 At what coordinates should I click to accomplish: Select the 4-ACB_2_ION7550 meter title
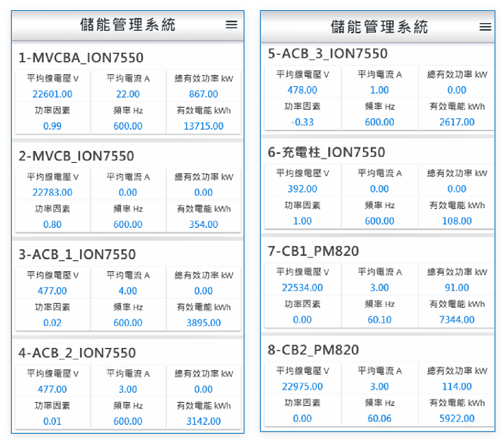pos(77,353)
